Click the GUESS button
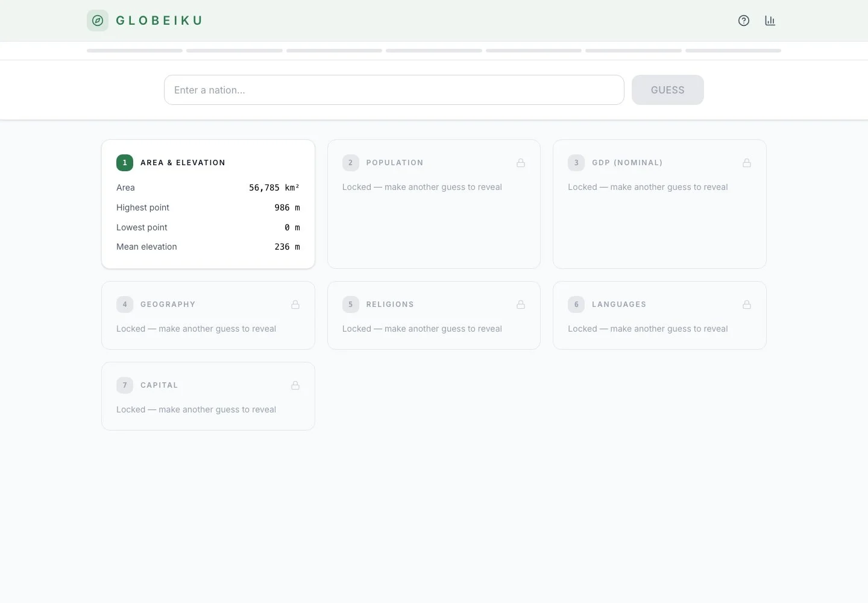Viewport: 868px width, 603px height. (668, 90)
